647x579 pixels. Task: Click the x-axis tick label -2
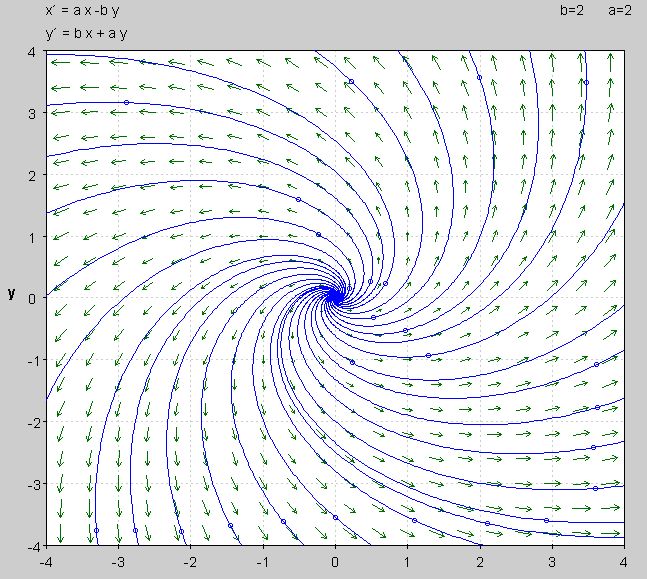click(191, 562)
